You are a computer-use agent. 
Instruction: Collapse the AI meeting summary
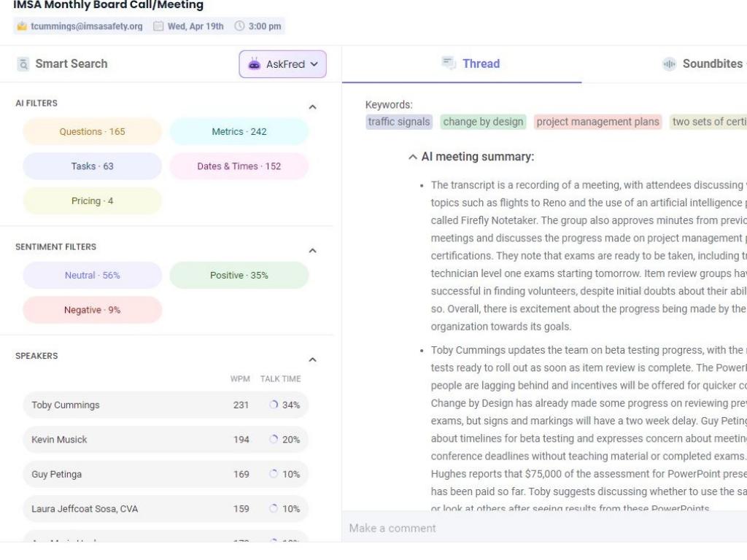413,157
